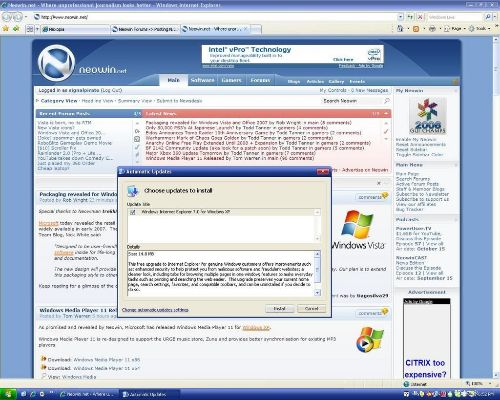This screenshot has width=500, height=400.
Task: Collapse the Latest News panel
Action: [386, 114]
